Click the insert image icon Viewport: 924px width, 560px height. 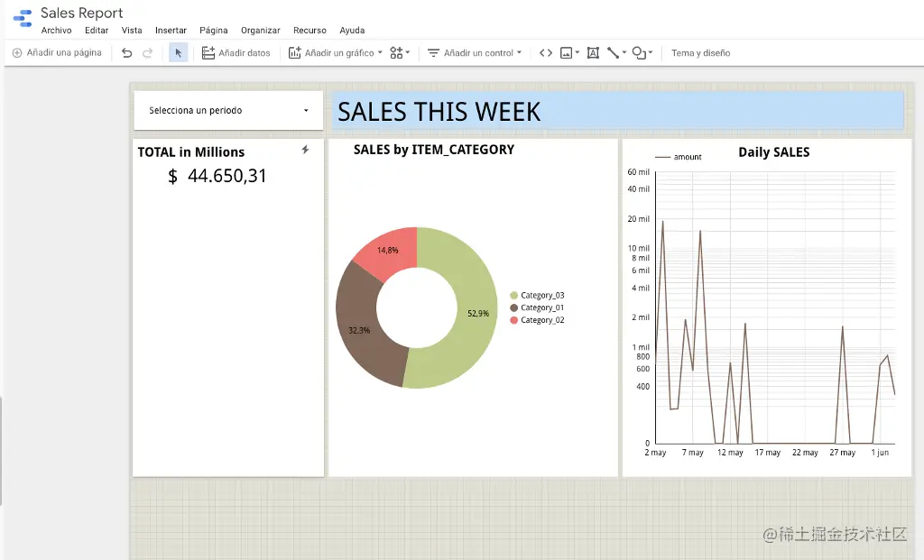click(x=566, y=53)
